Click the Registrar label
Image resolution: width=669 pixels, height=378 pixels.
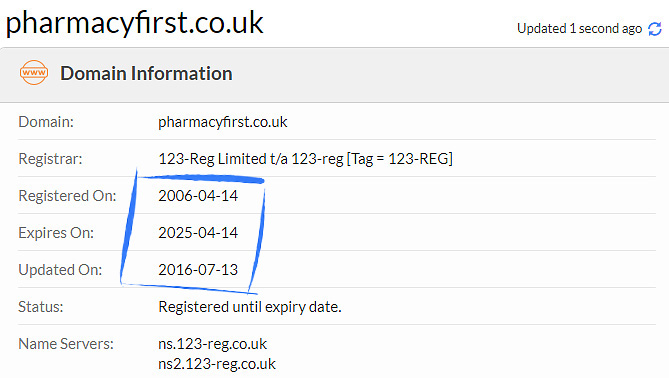tap(50, 159)
